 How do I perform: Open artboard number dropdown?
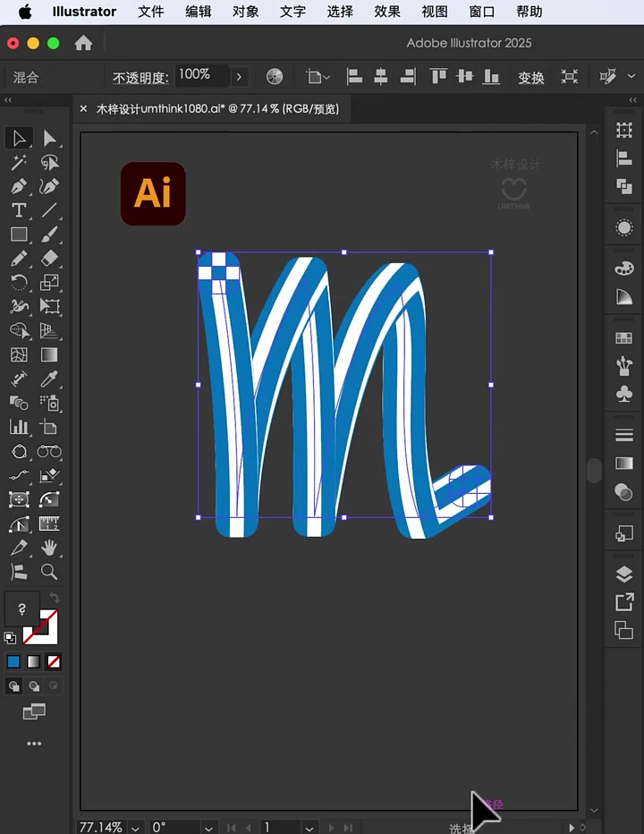pyautogui.click(x=309, y=828)
